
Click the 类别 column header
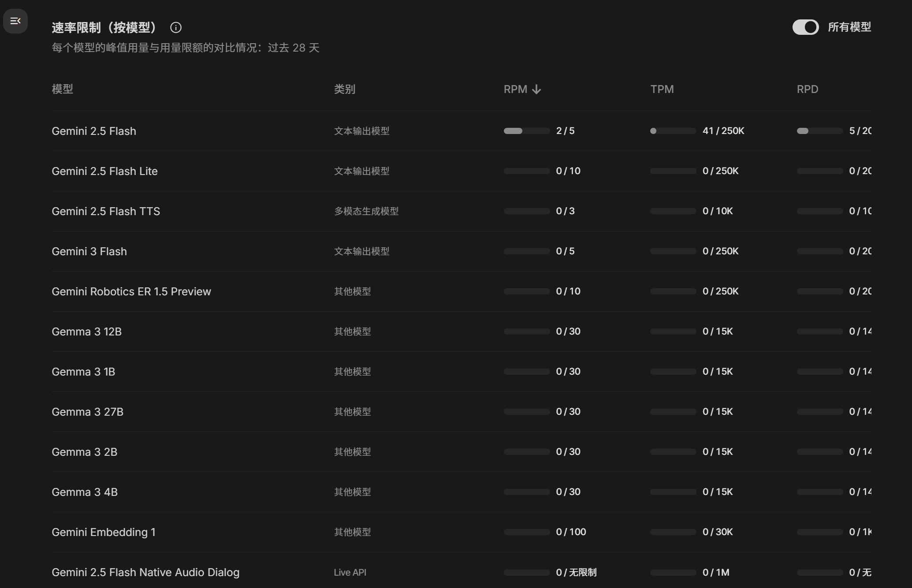[x=344, y=89]
